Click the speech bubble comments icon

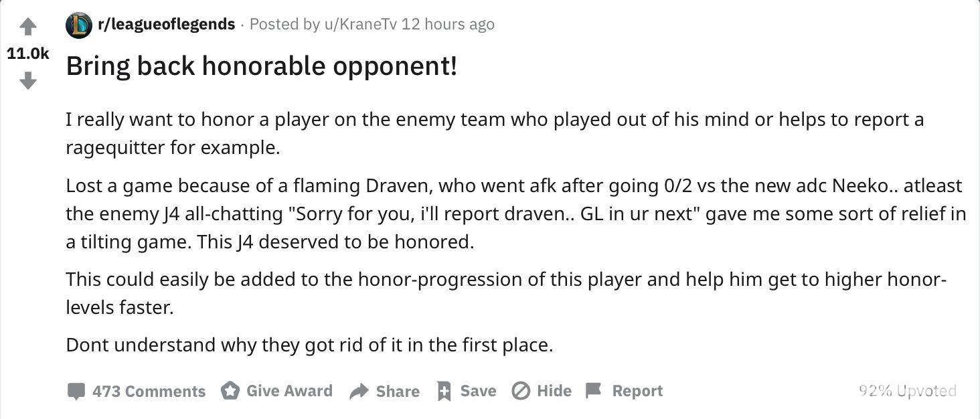(x=76, y=391)
